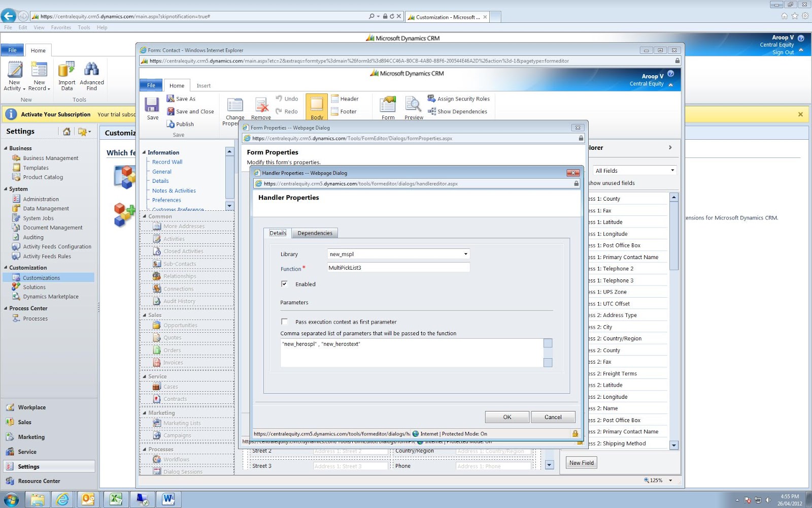Click the Change Properties icon
This screenshot has width=812, height=508.
pyautogui.click(x=234, y=107)
